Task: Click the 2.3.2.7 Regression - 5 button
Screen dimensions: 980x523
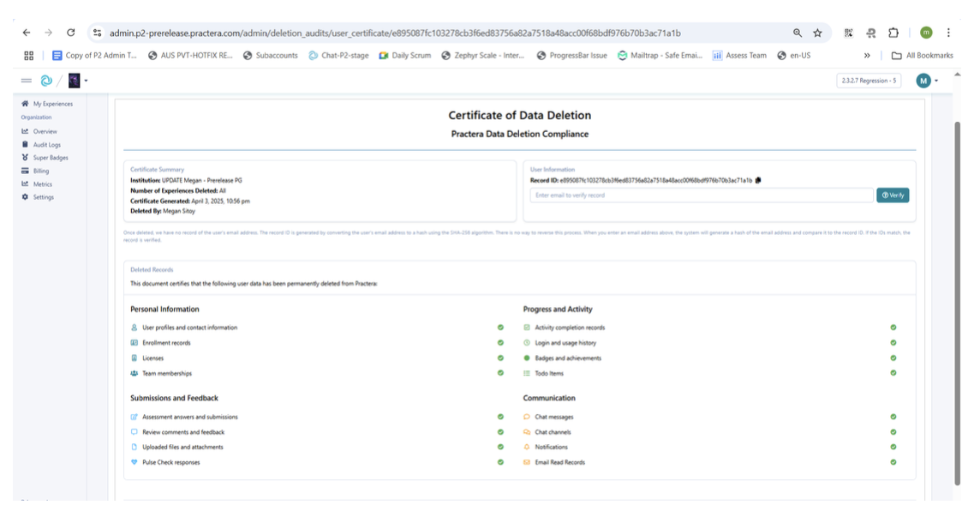Action: pyautogui.click(x=868, y=81)
